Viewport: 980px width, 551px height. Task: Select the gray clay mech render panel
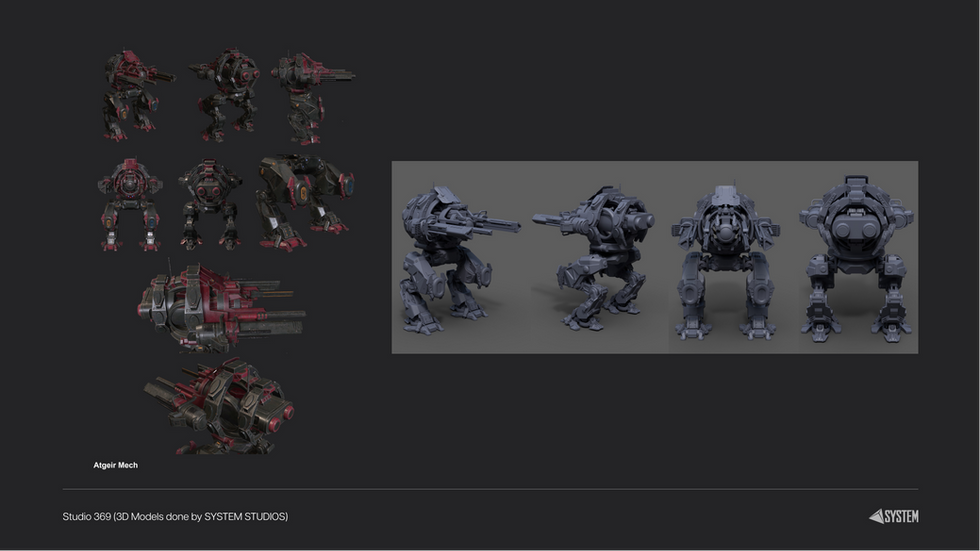pyautogui.click(x=655, y=257)
